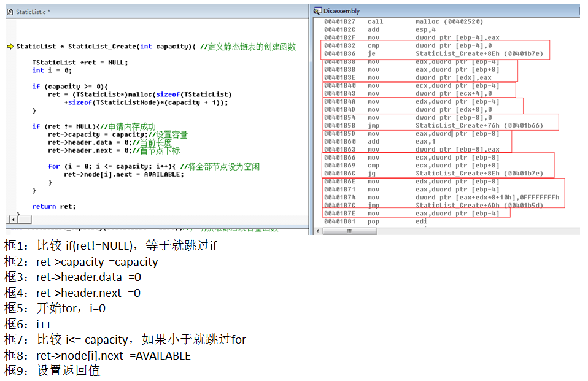Click disassembly row 00401B4A mov edx
588x381 pixels.
tap(412, 102)
